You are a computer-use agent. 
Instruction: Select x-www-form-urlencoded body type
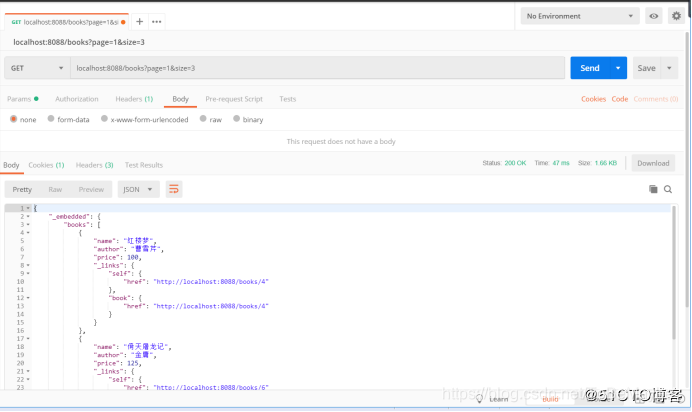tap(104, 119)
